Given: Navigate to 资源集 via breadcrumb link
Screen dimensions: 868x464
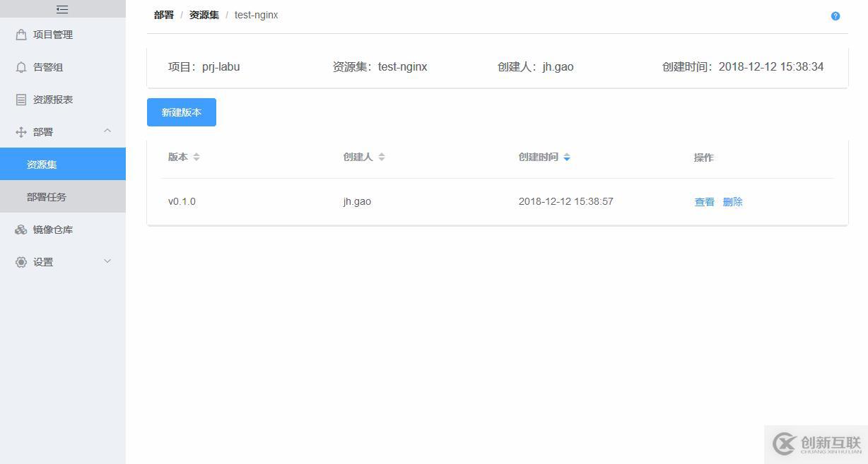Looking at the screenshot, I should click(204, 14).
